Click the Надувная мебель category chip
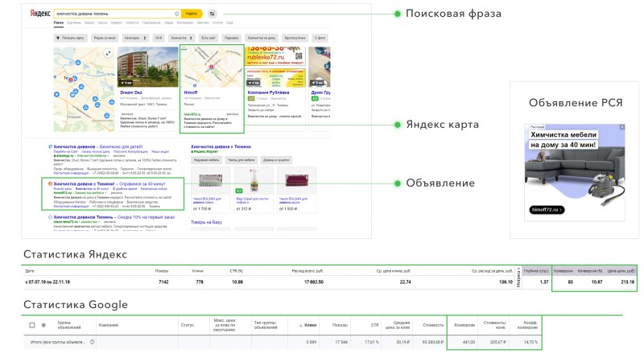644x362 pixels. pyautogui.click(x=206, y=159)
